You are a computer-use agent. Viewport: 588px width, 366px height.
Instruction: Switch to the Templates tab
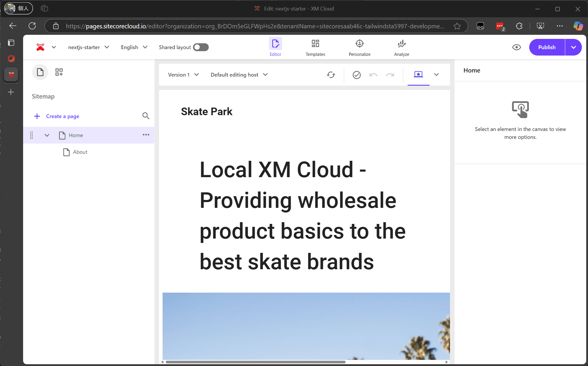coord(315,47)
